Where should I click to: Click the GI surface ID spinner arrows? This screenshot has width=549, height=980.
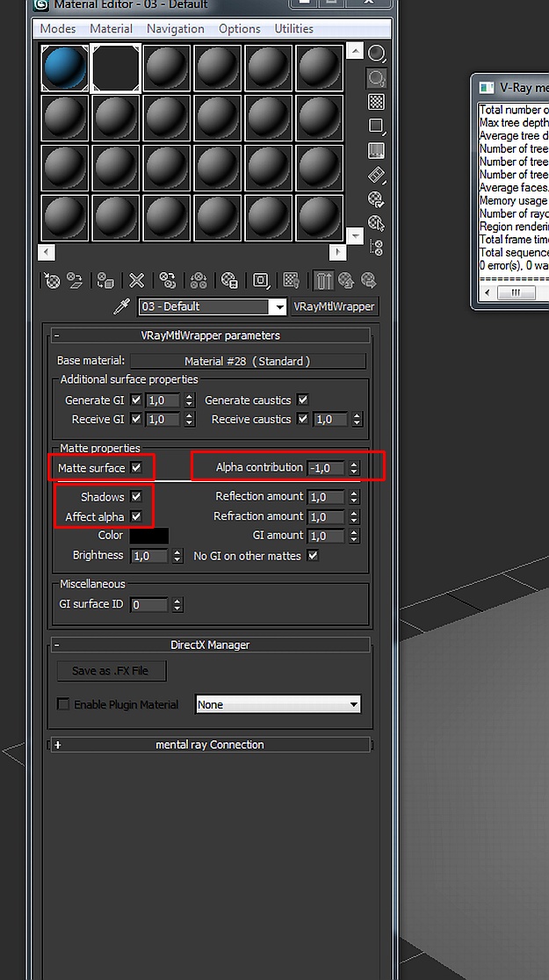click(177, 604)
